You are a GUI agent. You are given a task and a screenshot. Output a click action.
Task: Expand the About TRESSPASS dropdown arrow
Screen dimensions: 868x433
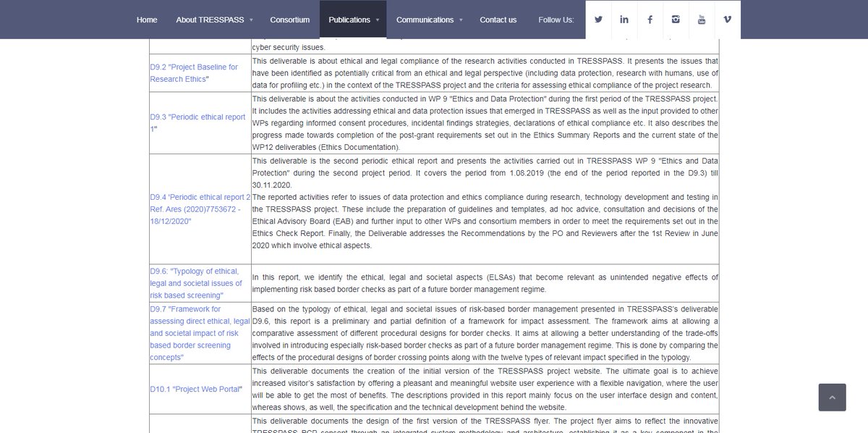click(x=251, y=20)
